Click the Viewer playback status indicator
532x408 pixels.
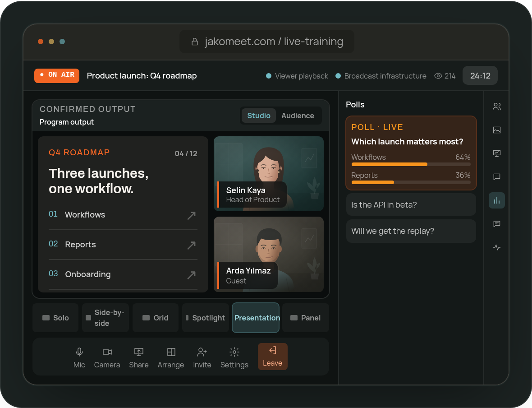pos(297,76)
